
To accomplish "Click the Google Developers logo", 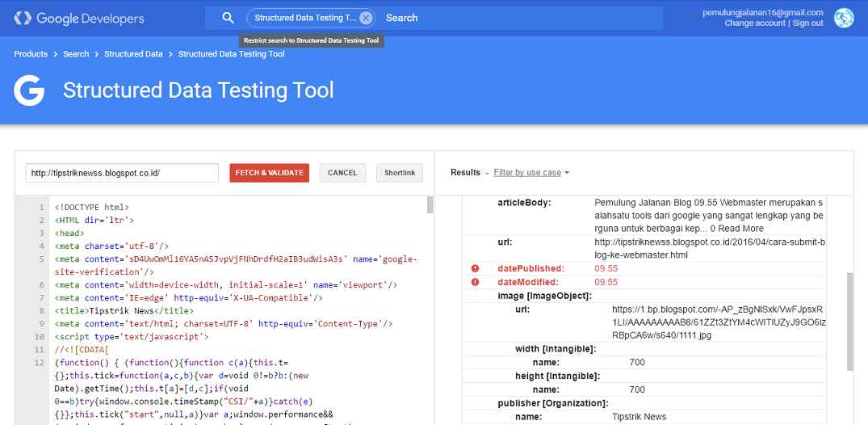I will [x=78, y=18].
